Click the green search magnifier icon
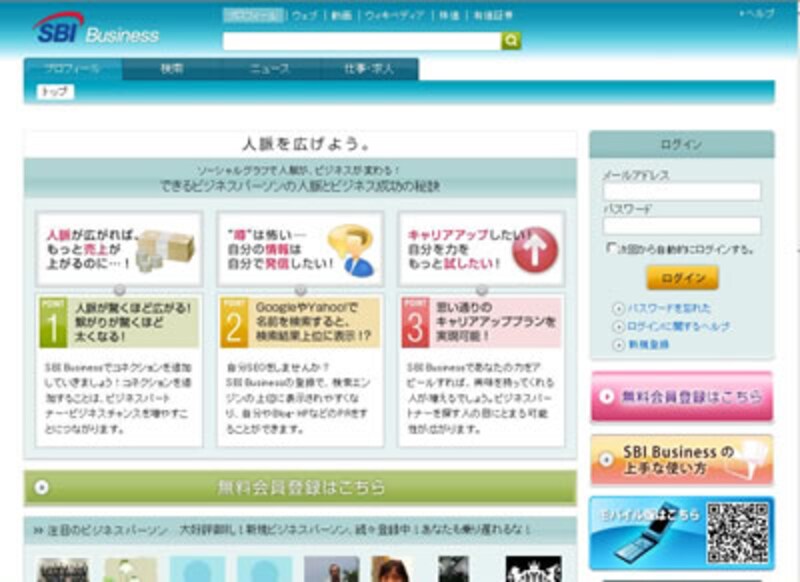800x582 pixels. click(x=511, y=40)
